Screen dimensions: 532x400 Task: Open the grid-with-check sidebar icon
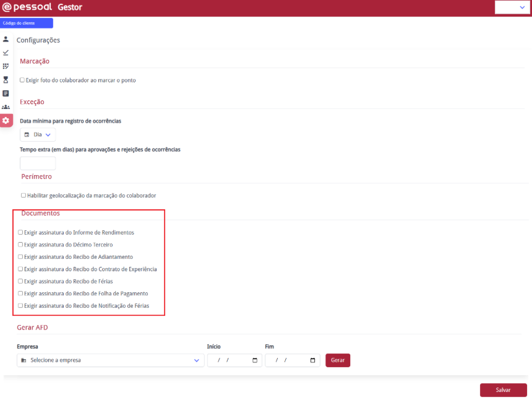(x=6, y=66)
